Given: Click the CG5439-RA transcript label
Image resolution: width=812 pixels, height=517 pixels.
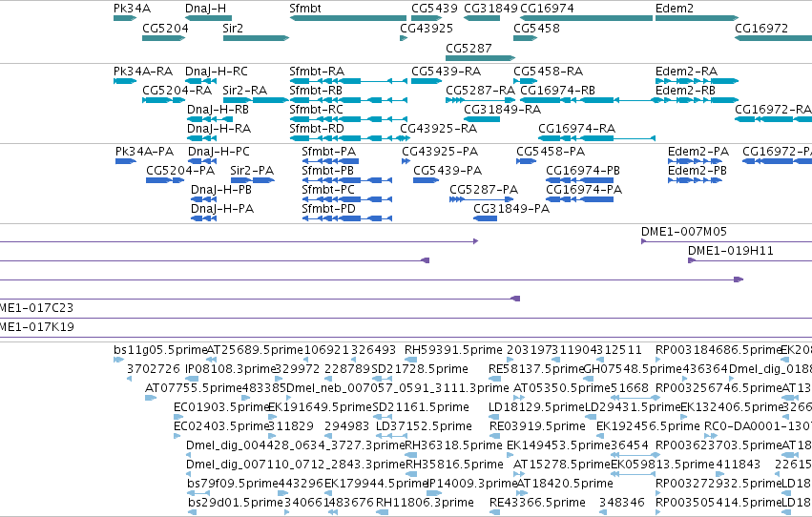Looking at the screenshot, I should (x=446, y=71).
